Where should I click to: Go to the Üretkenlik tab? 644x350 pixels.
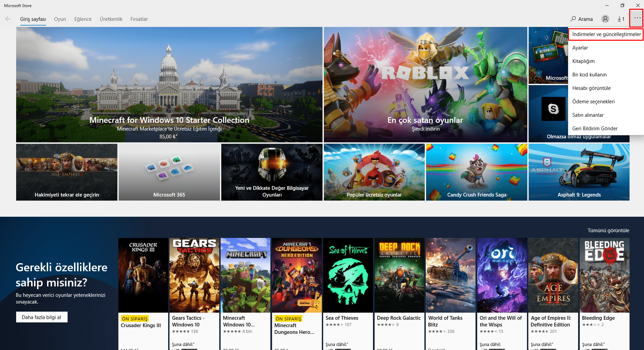(x=111, y=19)
